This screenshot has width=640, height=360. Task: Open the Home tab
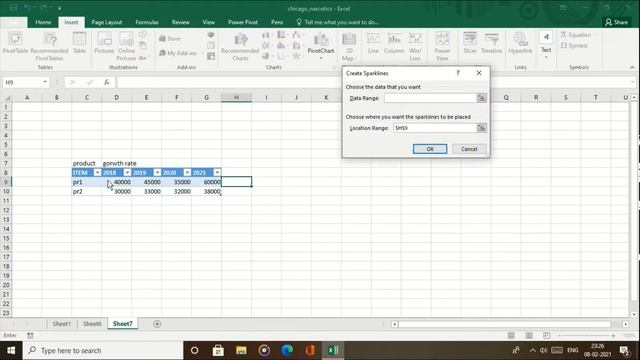click(x=43, y=22)
